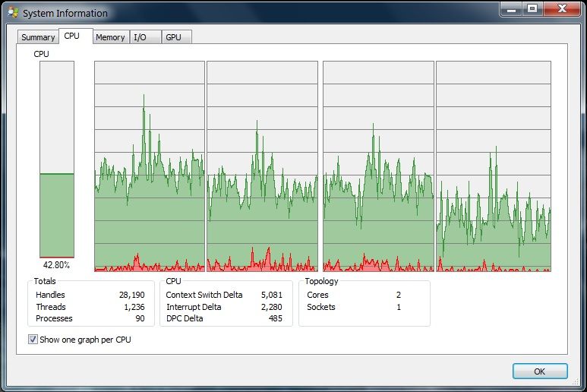Click the Interrupt Delta label
This screenshot has width=587, height=392.
click(194, 307)
